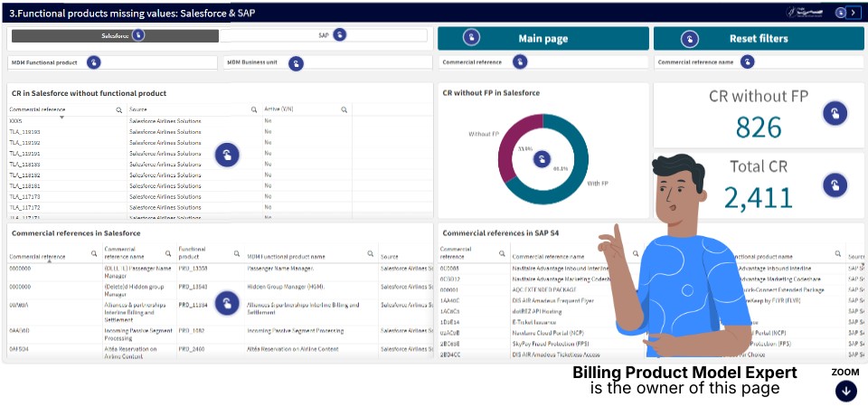Search the functional product name column in SAP S4 table
The height and width of the screenshot is (407, 868).
point(838,253)
